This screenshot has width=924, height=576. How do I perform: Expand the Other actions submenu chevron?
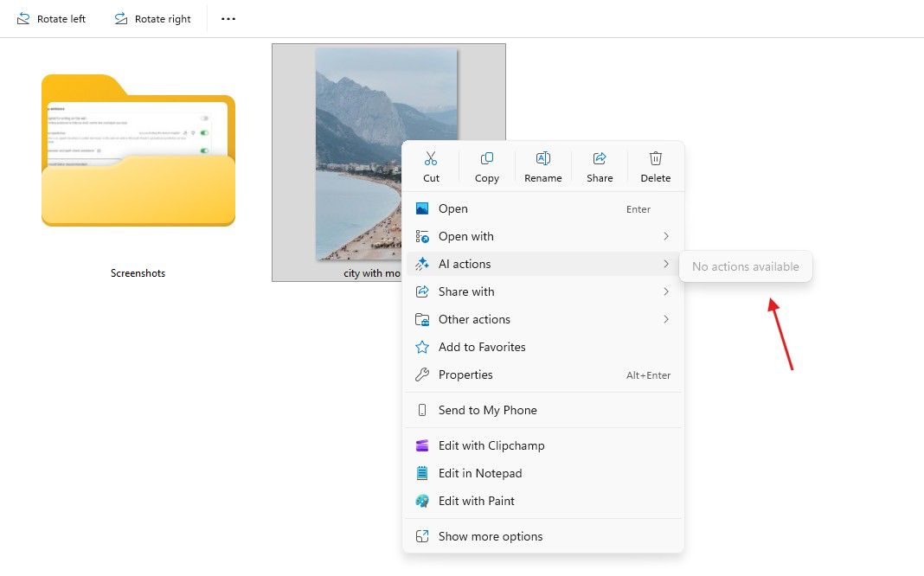[x=665, y=319]
